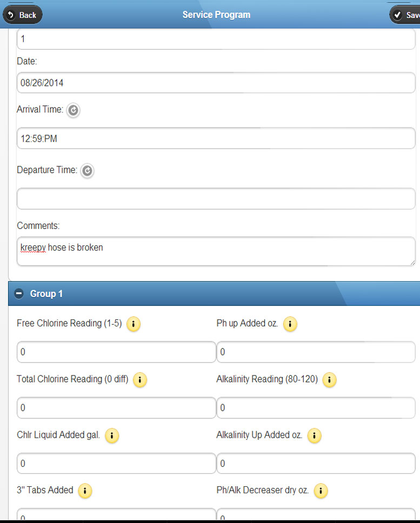Click the Group 1 header label
The image size is (420, 523).
(x=46, y=293)
